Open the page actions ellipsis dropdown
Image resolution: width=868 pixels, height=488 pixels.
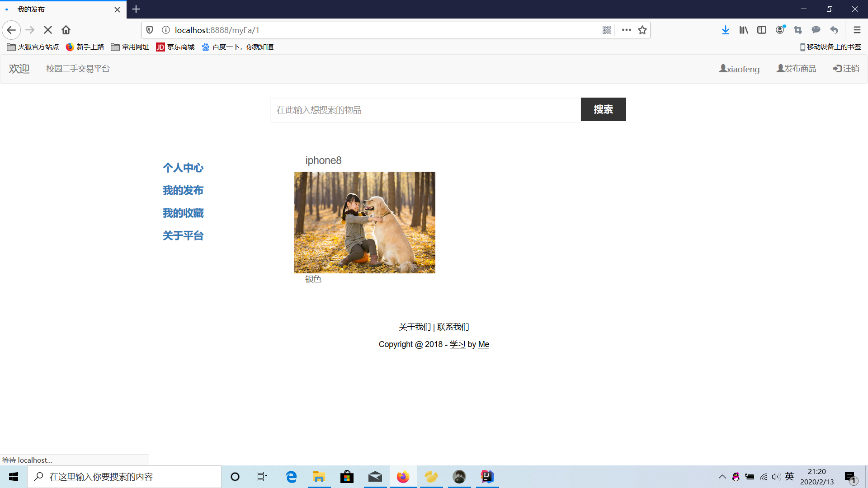coord(626,30)
